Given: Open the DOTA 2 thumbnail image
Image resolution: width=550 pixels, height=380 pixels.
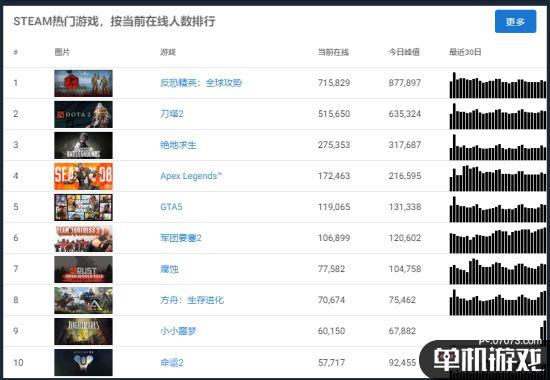Looking at the screenshot, I should (83, 114).
